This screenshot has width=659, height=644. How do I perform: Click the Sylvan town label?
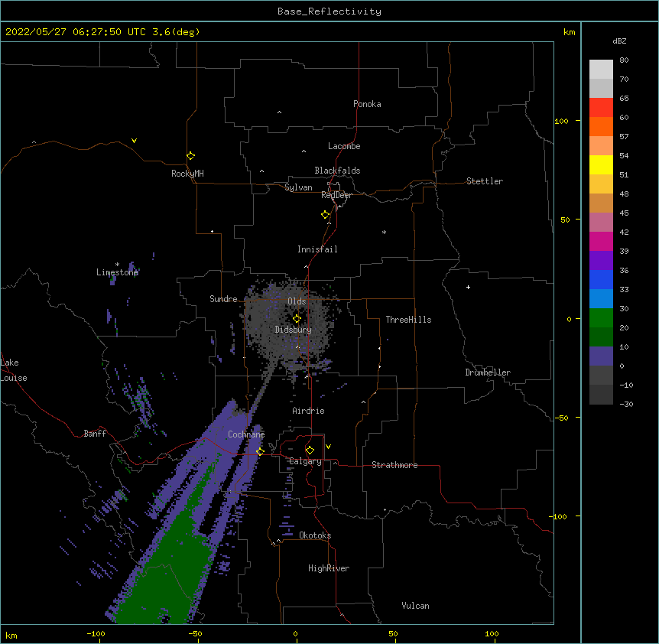[x=298, y=187]
